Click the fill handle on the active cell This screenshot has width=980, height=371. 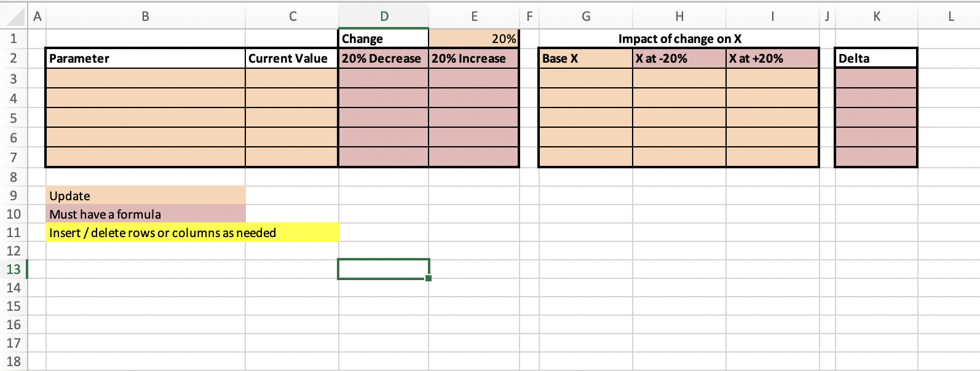click(428, 278)
